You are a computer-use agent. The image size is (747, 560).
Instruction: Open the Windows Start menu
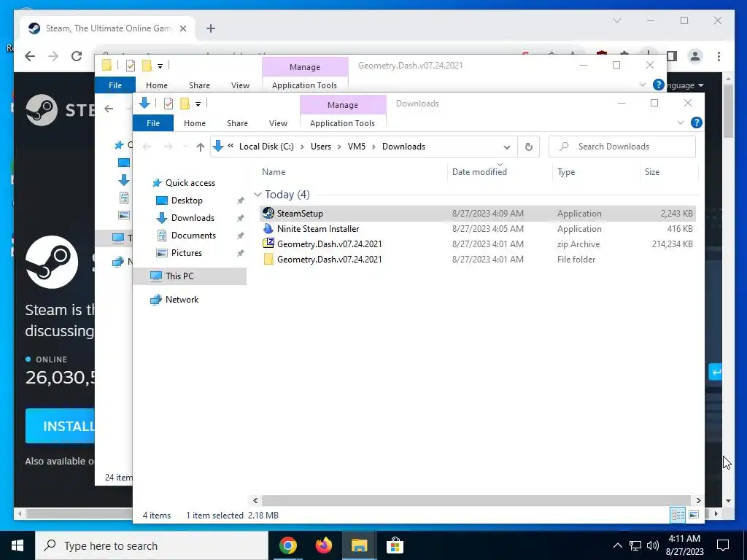(x=18, y=545)
